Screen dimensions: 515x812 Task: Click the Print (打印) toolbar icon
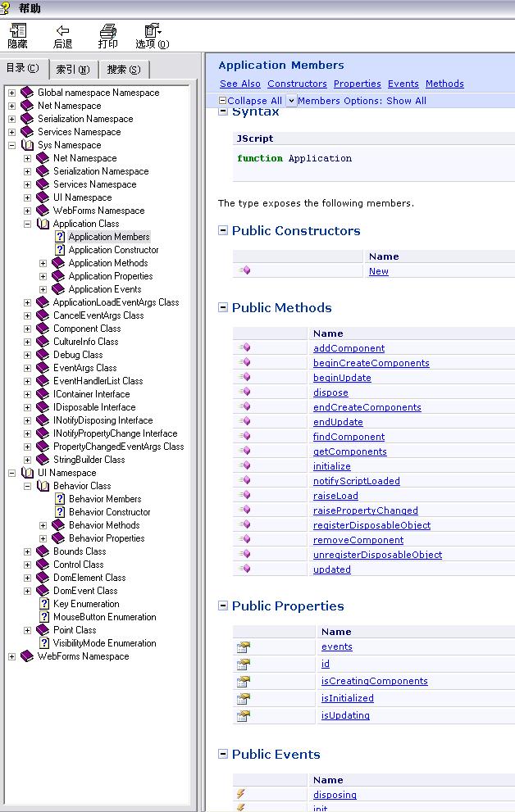[107, 31]
